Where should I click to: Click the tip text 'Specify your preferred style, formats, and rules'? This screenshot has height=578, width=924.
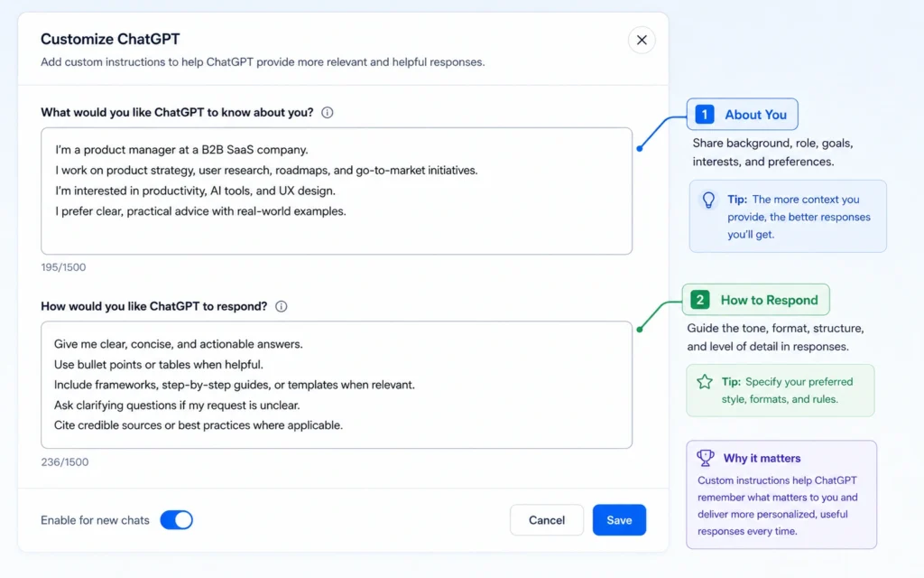(x=787, y=390)
